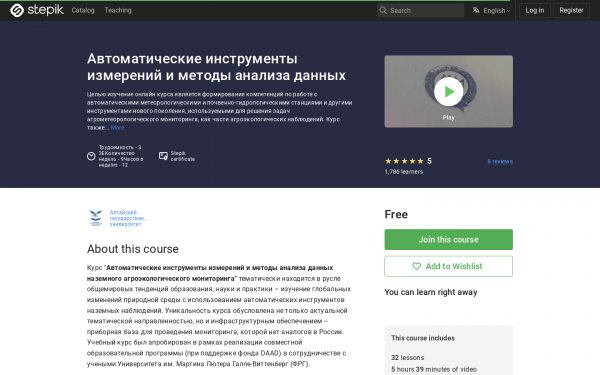600x375 pixels.
Task: Open the Алтайский государственный университет link
Action: 128,218
